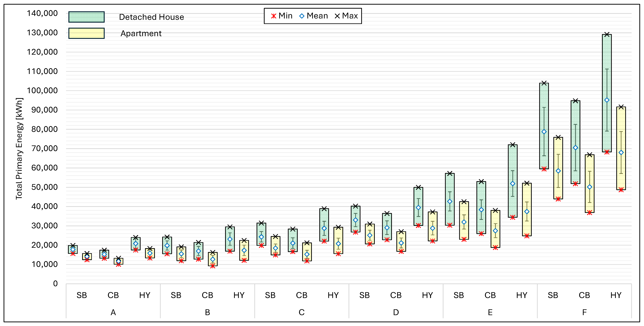Click the max cross of F HY detached bar

(607, 34)
